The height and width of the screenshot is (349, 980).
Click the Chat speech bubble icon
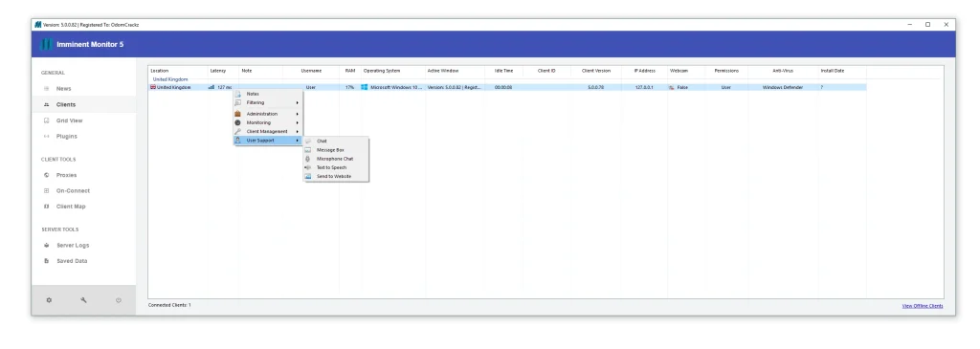[x=307, y=142]
